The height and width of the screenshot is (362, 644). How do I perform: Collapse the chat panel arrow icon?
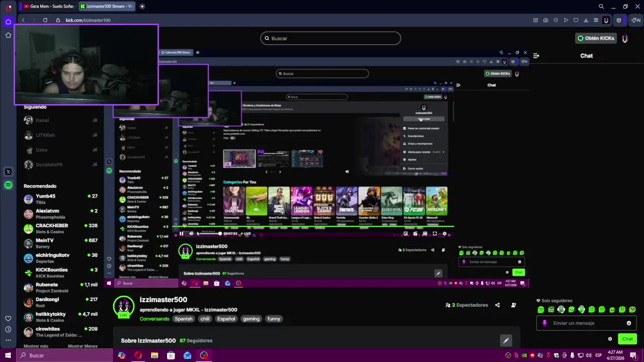[x=536, y=56]
